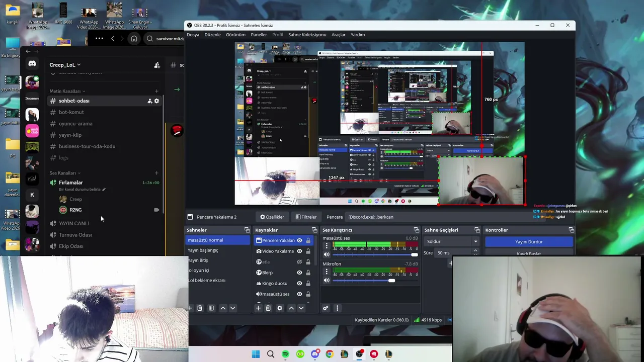Hide the Kingo duosu source
This screenshot has width=644, height=362.
(299, 283)
